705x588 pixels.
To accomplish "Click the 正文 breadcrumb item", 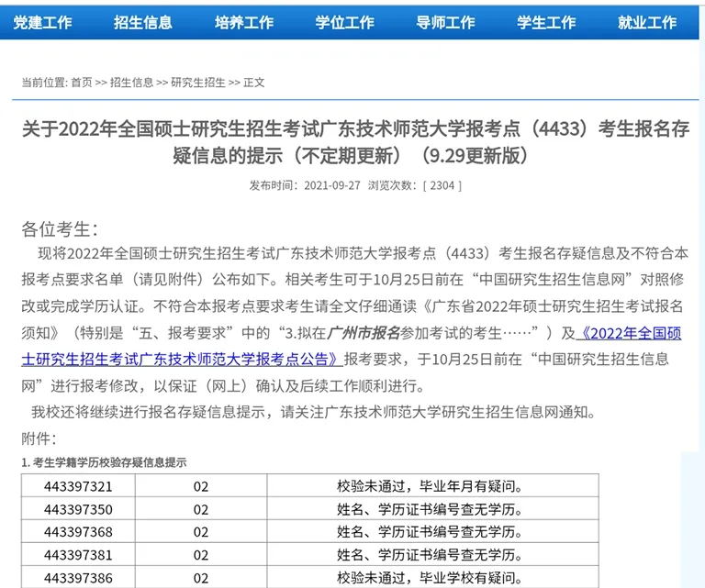I will point(254,83).
